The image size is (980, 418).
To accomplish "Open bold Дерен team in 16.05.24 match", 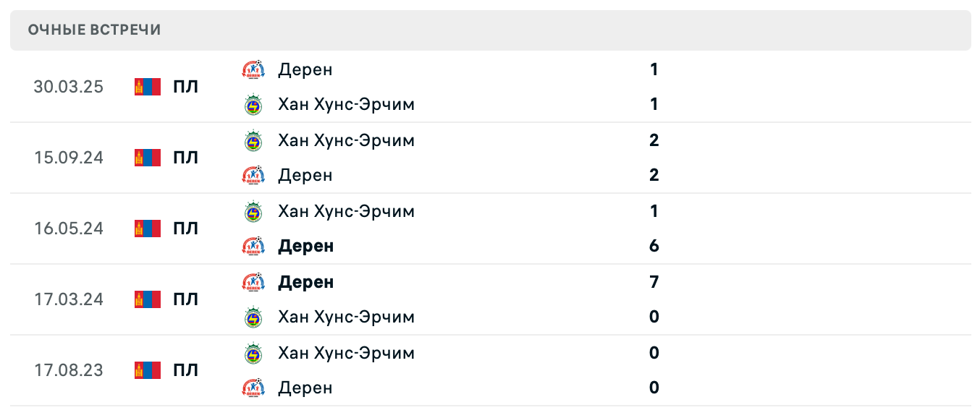I will tap(305, 246).
